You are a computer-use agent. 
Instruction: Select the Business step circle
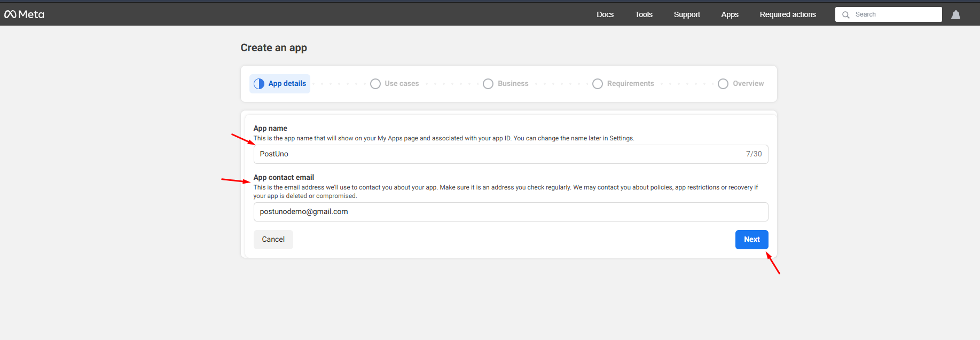coord(488,84)
